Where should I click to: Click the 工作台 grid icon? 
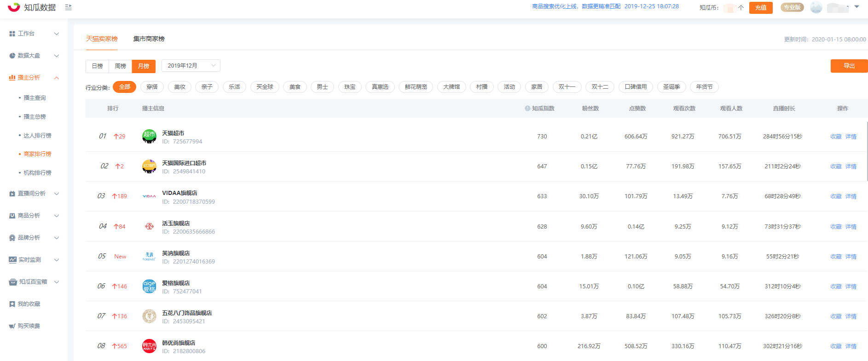point(12,34)
